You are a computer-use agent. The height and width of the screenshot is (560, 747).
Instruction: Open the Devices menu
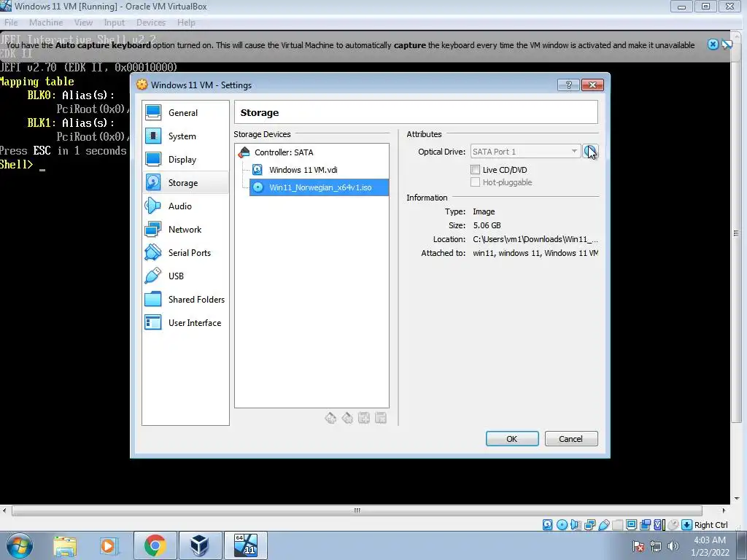tap(150, 23)
